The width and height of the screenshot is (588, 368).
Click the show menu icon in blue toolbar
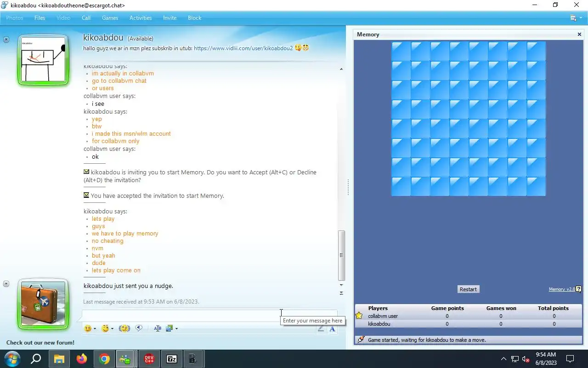point(573,18)
